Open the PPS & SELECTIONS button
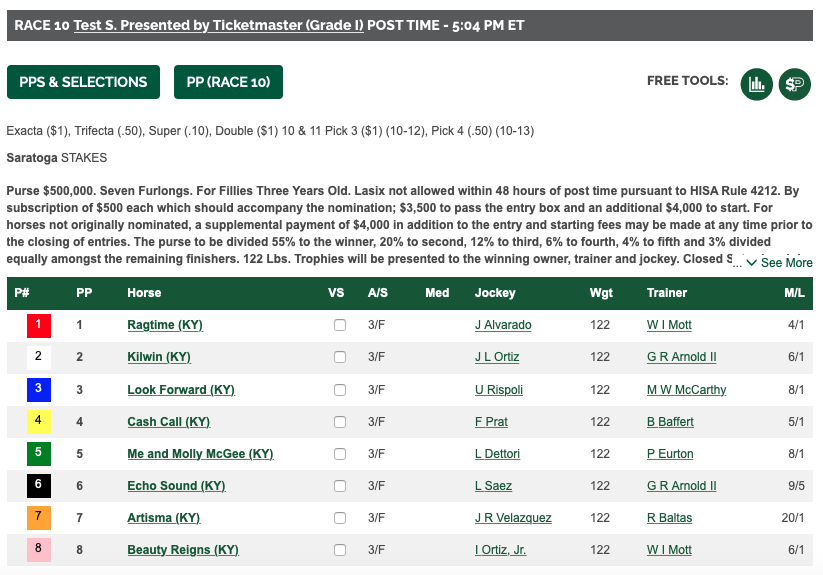This screenshot has width=823, height=575. [x=83, y=82]
